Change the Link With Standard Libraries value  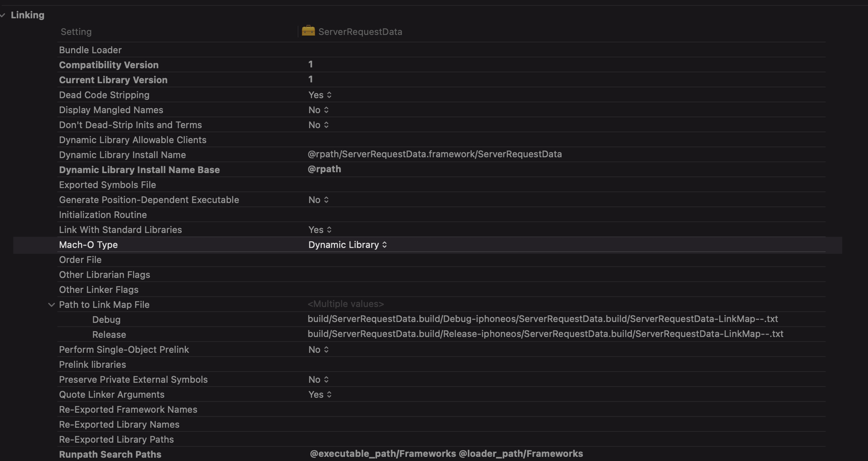(320, 230)
